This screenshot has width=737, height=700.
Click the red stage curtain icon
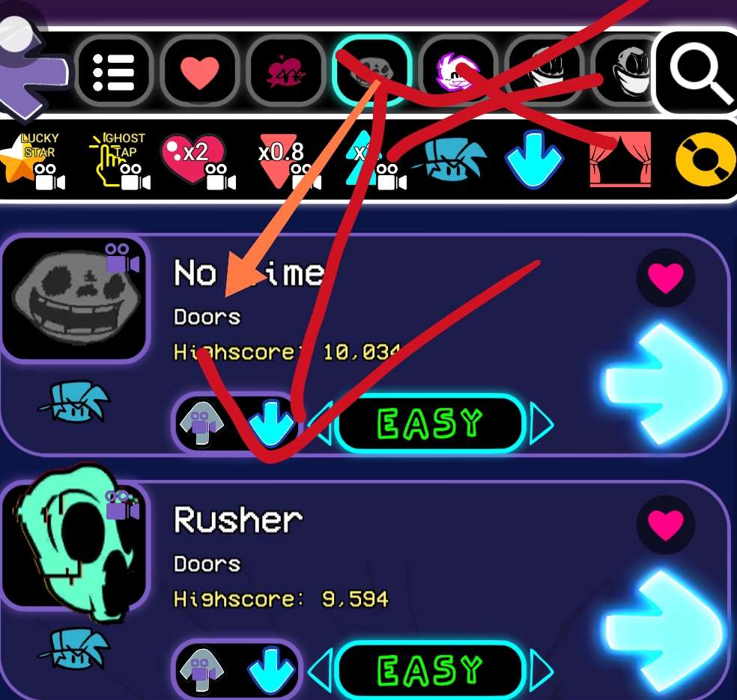pos(620,159)
